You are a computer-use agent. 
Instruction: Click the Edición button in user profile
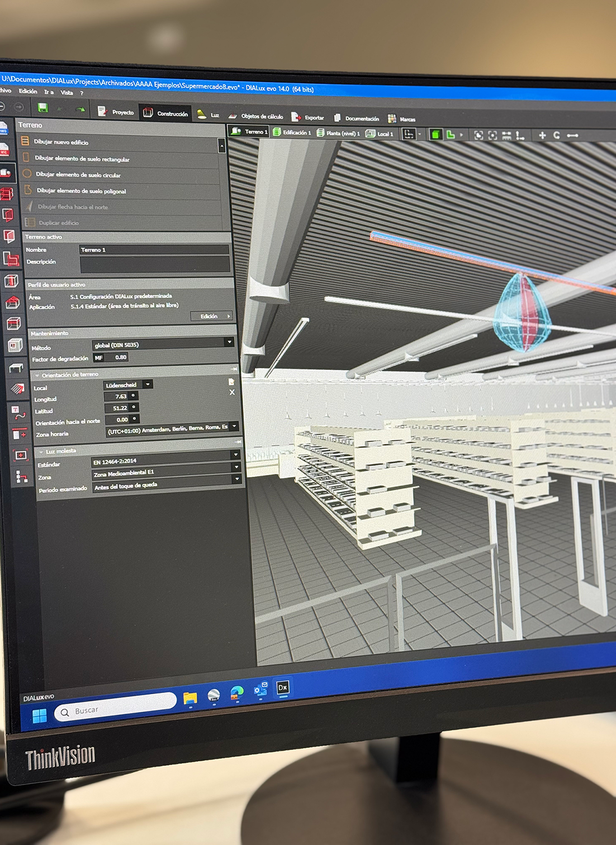coord(212,316)
